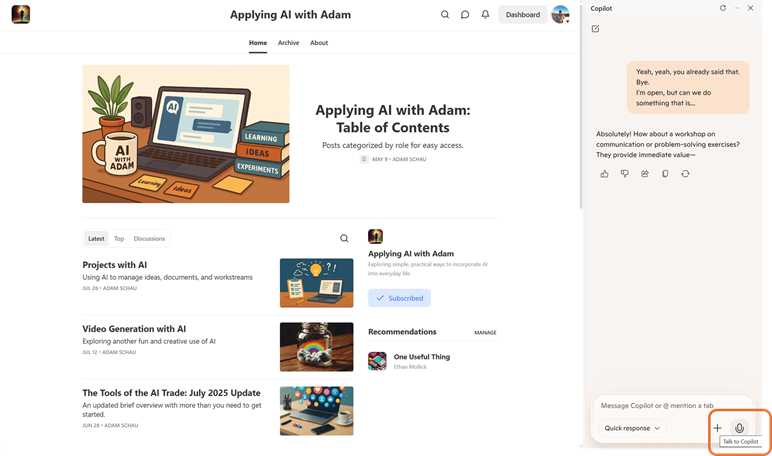Click the plus attach button in Copilot
Screen dimensions: 772x456
(717, 428)
